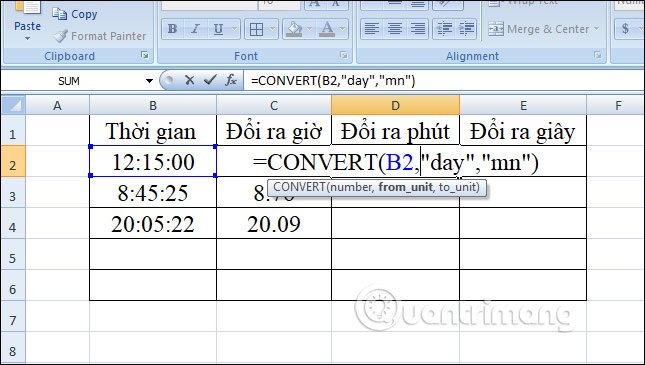Open the Alignment group dialog launcher

pyautogui.click(x=597, y=55)
